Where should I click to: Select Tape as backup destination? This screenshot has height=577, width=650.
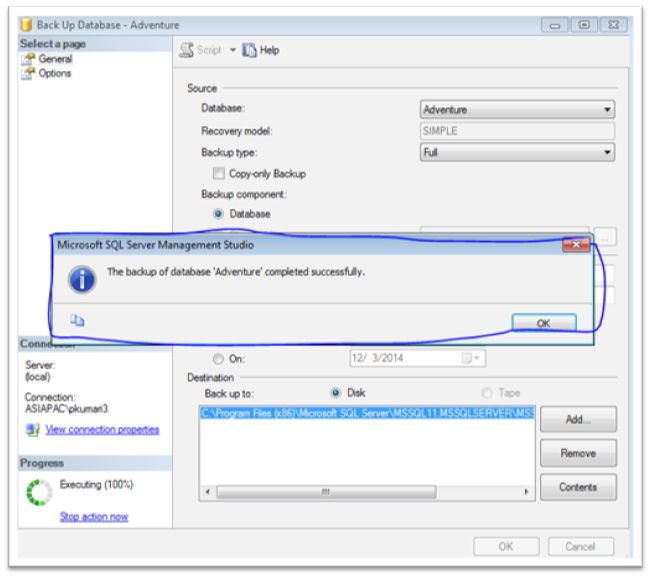click(487, 393)
